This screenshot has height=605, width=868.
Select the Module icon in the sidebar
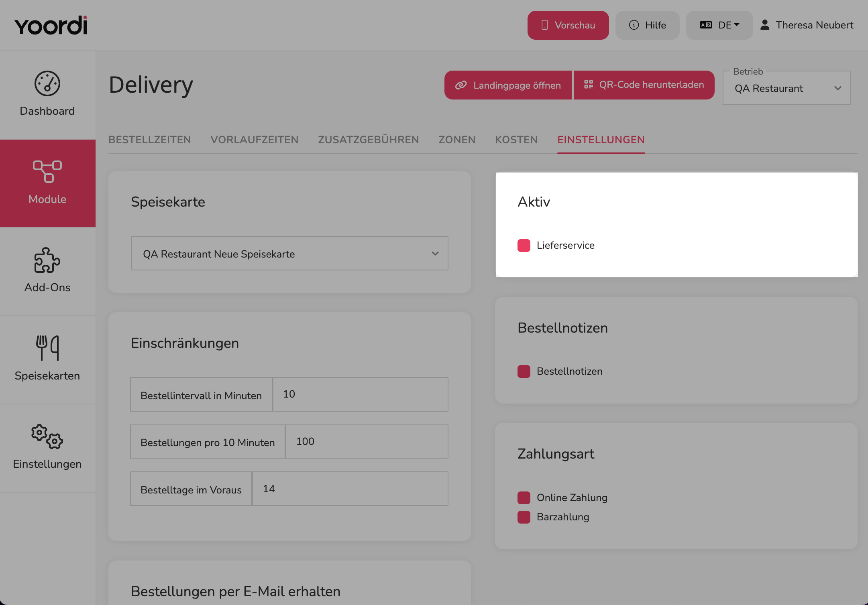(x=47, y=171)
